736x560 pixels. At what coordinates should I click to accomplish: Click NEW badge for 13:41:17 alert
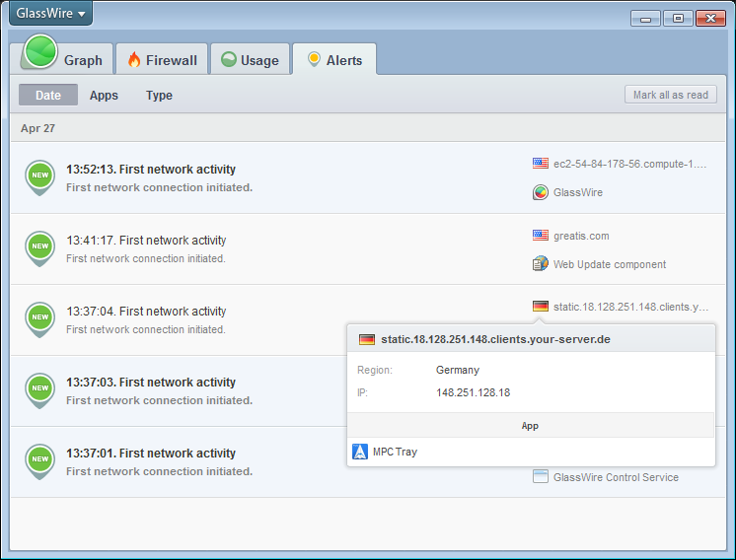39,247
